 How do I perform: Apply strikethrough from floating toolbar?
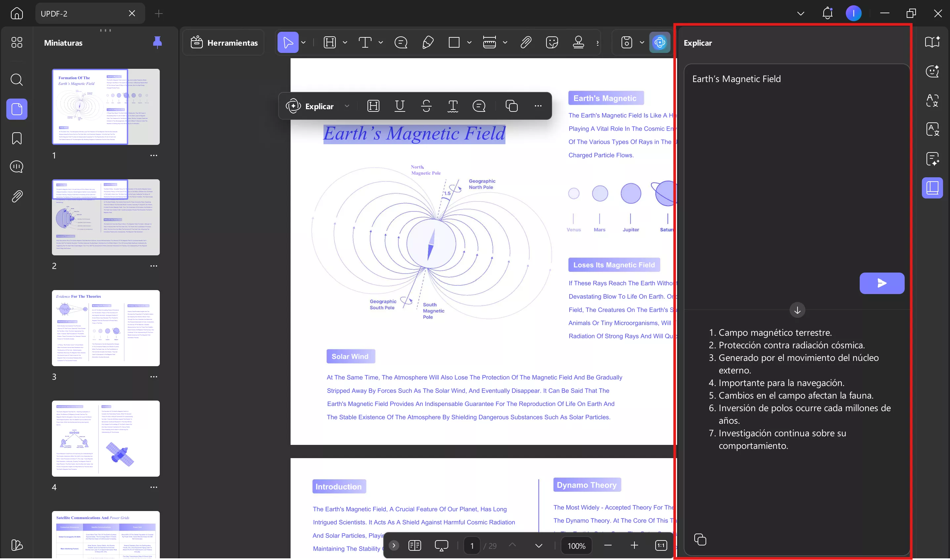click(x=426, y=106)
